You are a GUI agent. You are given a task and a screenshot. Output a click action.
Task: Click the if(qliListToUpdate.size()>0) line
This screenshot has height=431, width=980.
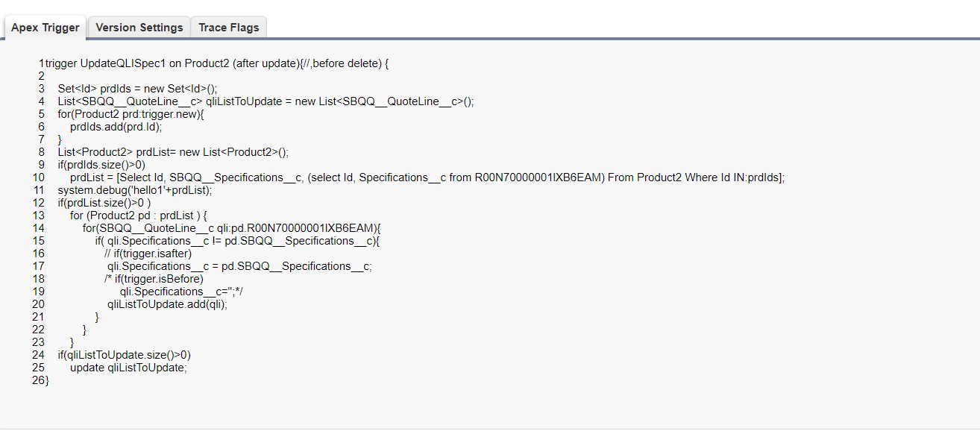tap(124, 355)
